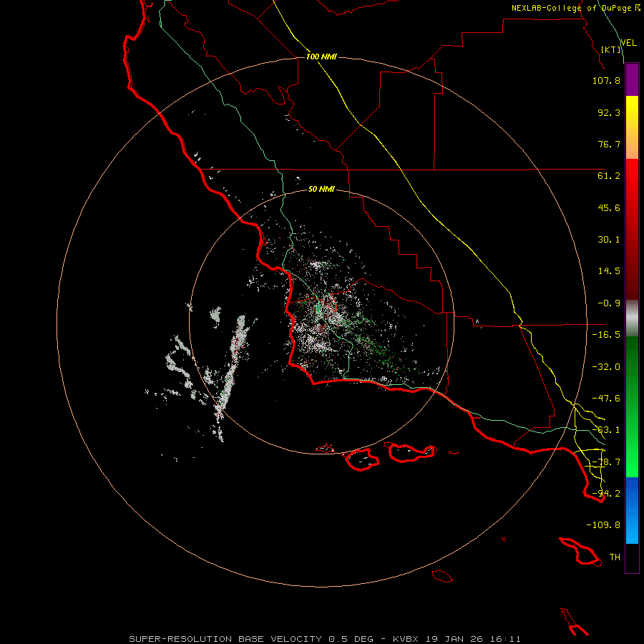Click the long gray echo band offshore
Image resolution: width=644 pixels, height=644 pixels.
tap(233, 366)
